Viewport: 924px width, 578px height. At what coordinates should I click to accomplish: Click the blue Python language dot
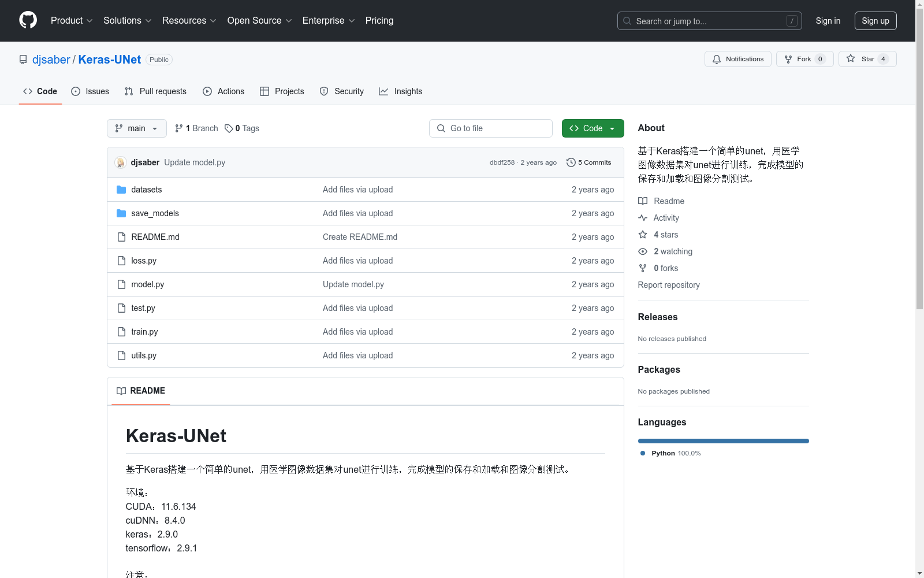coord(643,453)
